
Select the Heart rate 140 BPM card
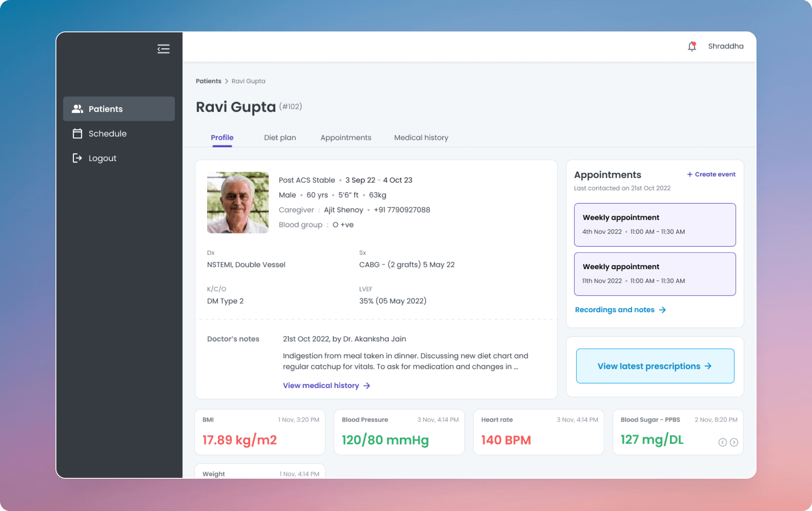[538, 432]
